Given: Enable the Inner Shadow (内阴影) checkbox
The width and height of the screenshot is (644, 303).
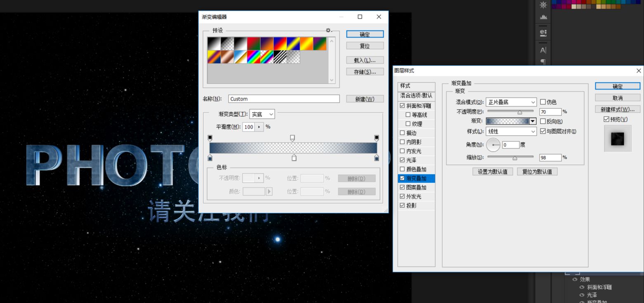Looking at the screenshot, I should [x=402, y=142].
